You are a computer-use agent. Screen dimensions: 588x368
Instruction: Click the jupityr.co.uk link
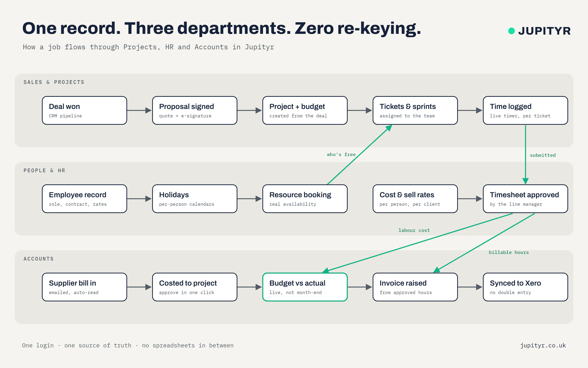[x=543, y=346]
